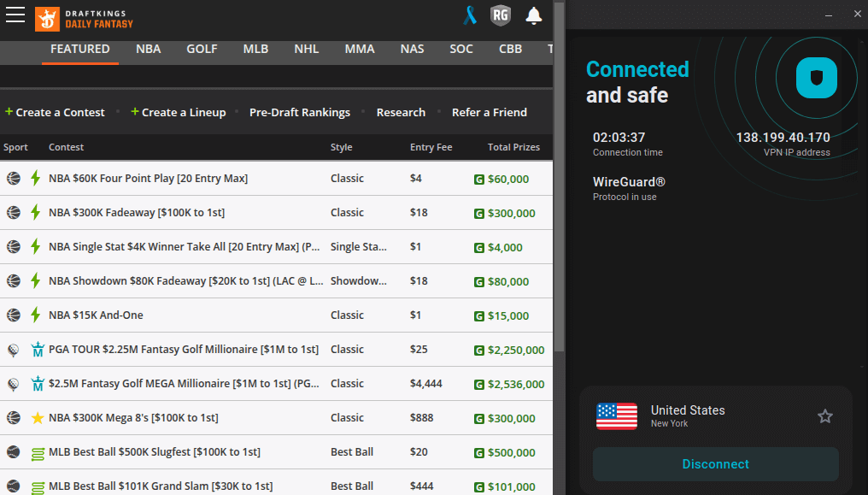Sort by Contest column header

pos(66,147)
